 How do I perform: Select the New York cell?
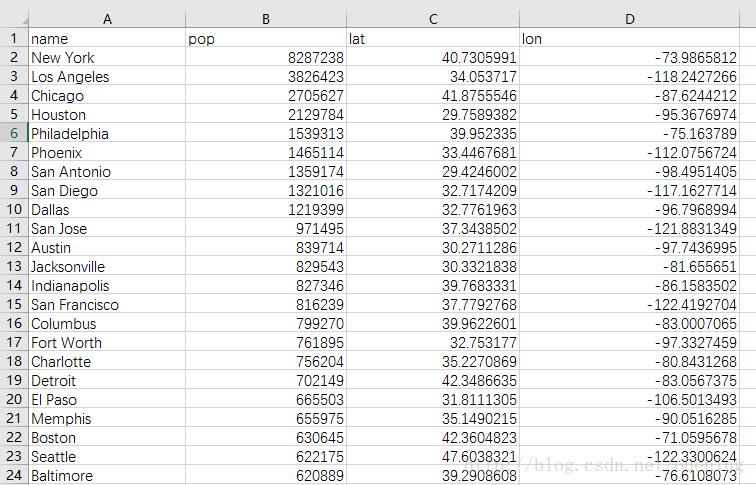107,57
